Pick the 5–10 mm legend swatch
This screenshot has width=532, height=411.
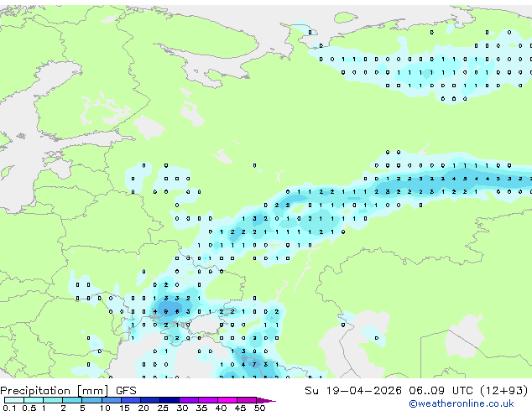[x=91, y=400]
